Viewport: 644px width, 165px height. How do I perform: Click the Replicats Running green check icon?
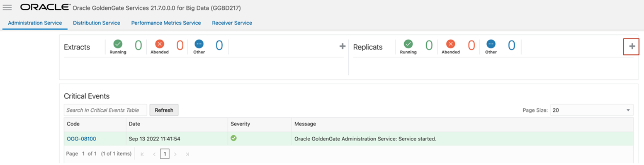[x=408, y=44]
